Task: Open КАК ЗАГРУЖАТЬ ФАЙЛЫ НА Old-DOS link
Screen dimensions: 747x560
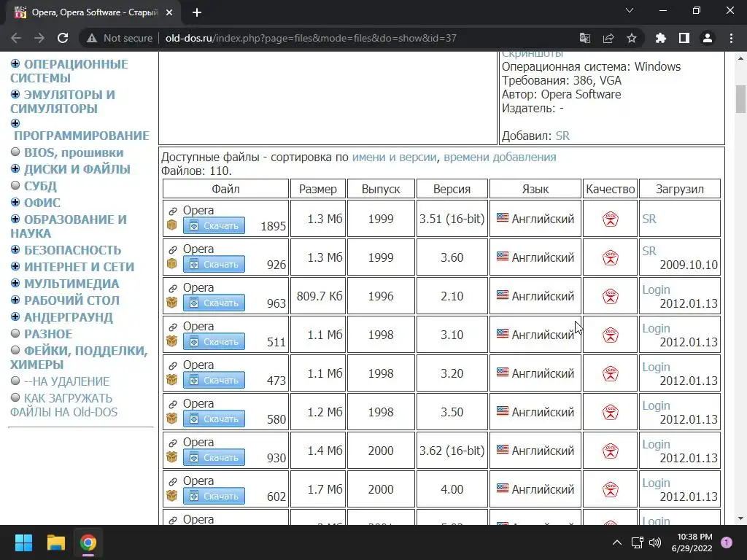Action: pos(64,405)
